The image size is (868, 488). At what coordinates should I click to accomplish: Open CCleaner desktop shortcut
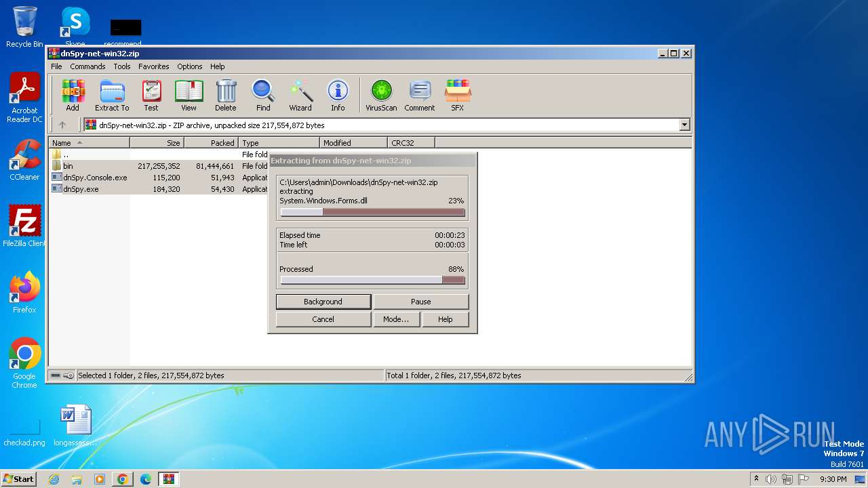click(24, 160)
